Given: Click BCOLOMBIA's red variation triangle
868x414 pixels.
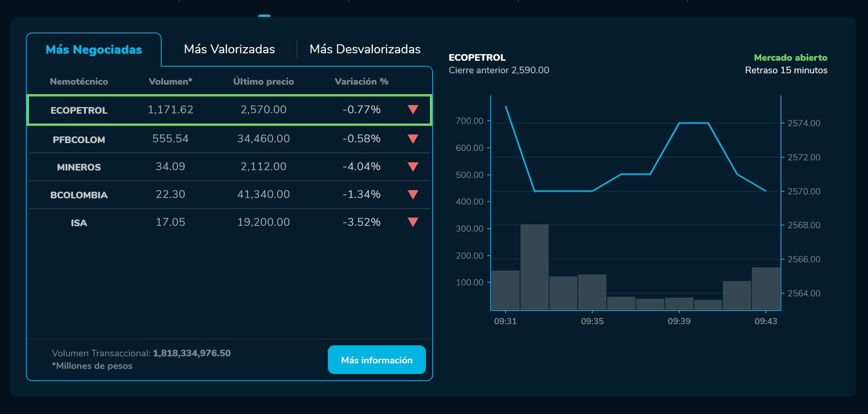Looking at the screenshot, I should point(413,194).
